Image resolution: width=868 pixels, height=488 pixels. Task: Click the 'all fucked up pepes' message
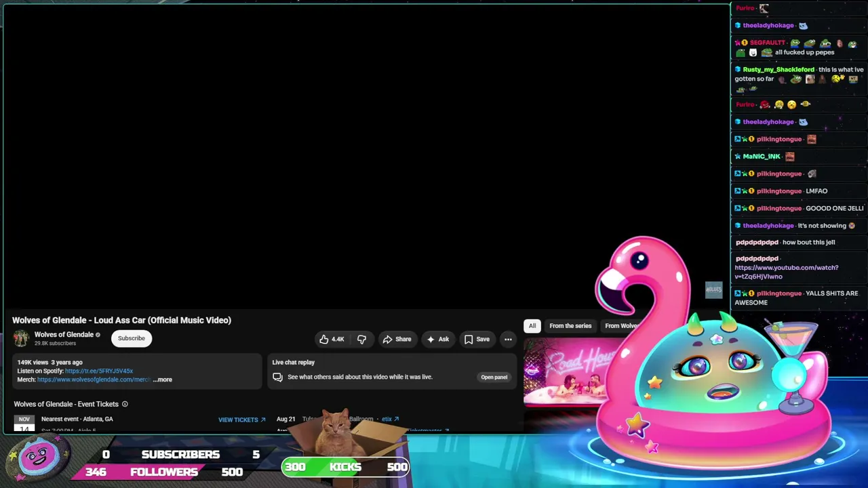804,52
